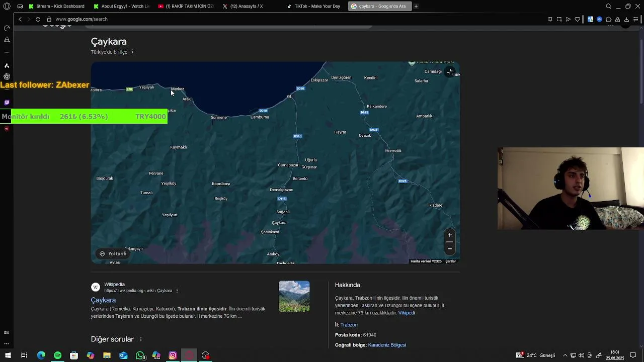Zoom in the map with plus button
The image size is (644, 362).
pos(450,235)
